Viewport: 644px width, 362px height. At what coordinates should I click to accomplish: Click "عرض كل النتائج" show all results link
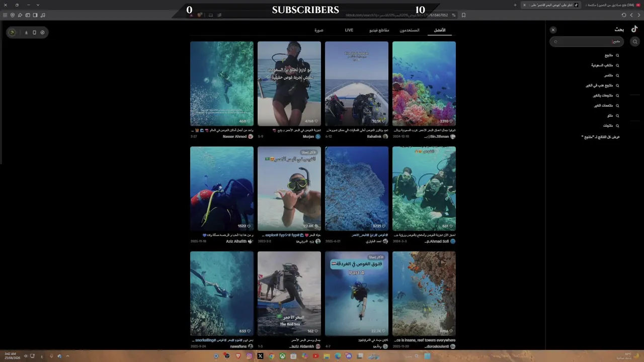(600, 137)
